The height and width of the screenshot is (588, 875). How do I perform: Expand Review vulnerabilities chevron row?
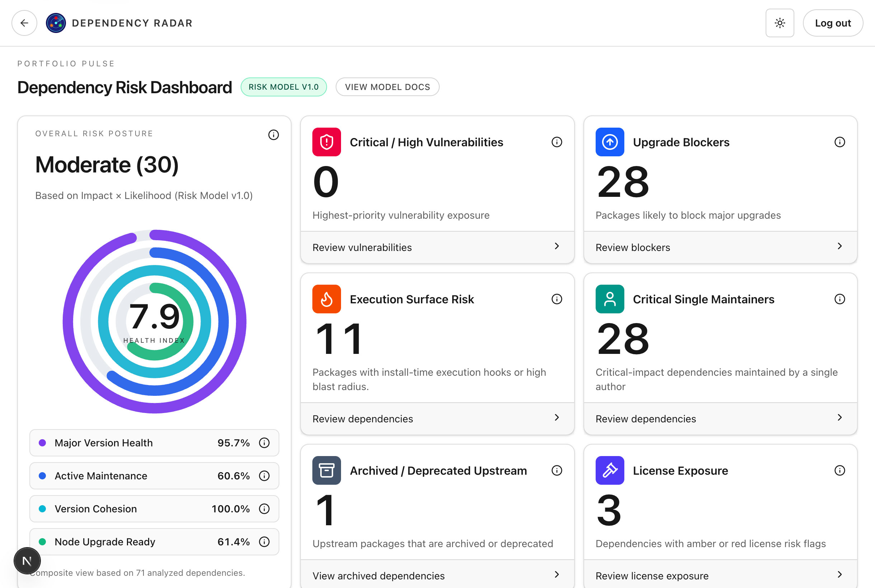437,247
